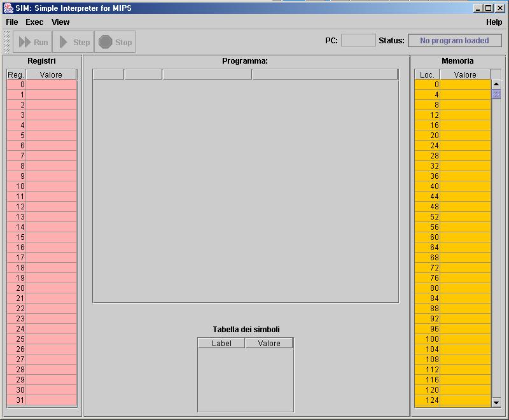Click the memory scrollbar down arrow
The image size is (509, 420).
coord(496,402)
